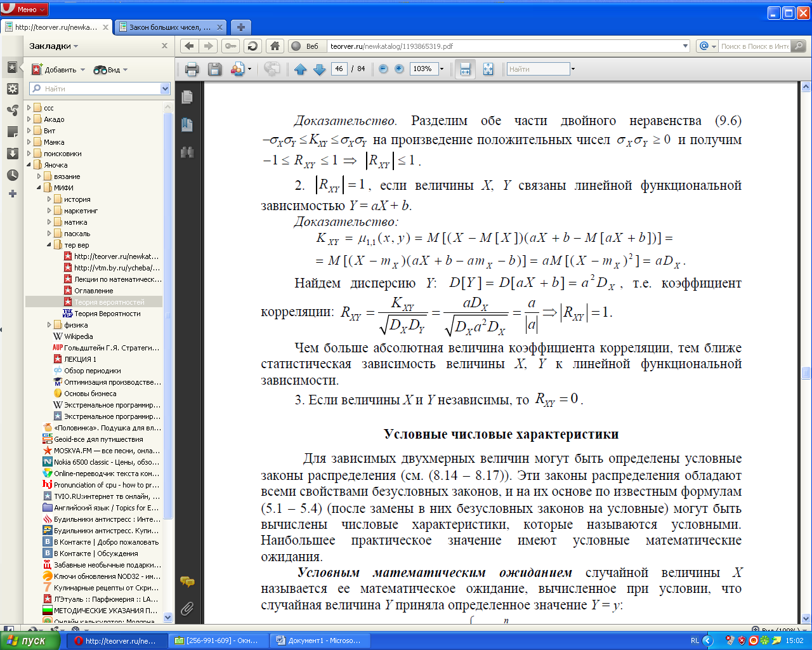Open the Вид view dropdown
This screenshot has width=812, height=650.
pos(110,70)
